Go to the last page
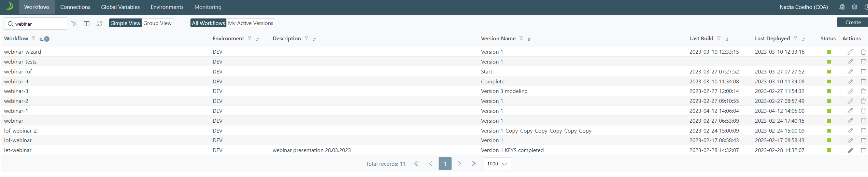The height and width of the screenshot is (177, 868). (474, 164)
